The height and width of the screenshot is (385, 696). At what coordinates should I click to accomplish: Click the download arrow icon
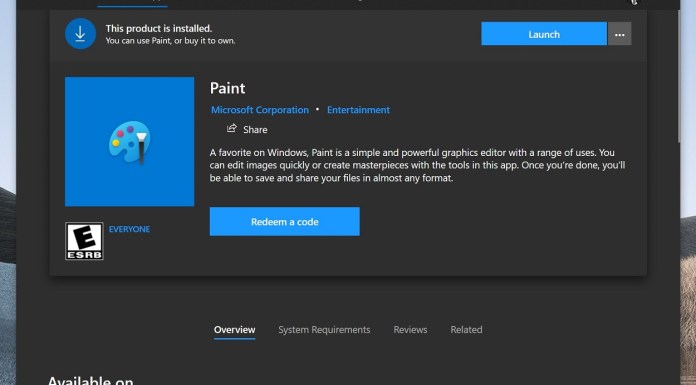[80, 34]
